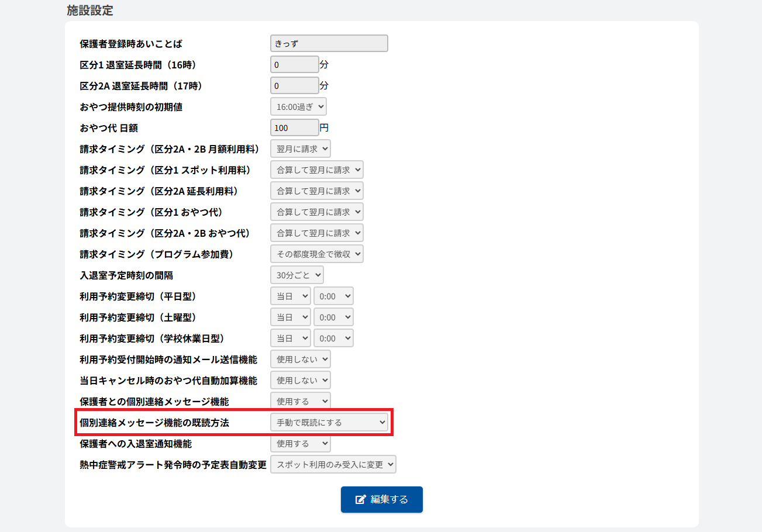The width and height of the screenshot is (762, 532).
Task: Open the 入退室予定時刻の間隔 dropdown
Action: 296,275
